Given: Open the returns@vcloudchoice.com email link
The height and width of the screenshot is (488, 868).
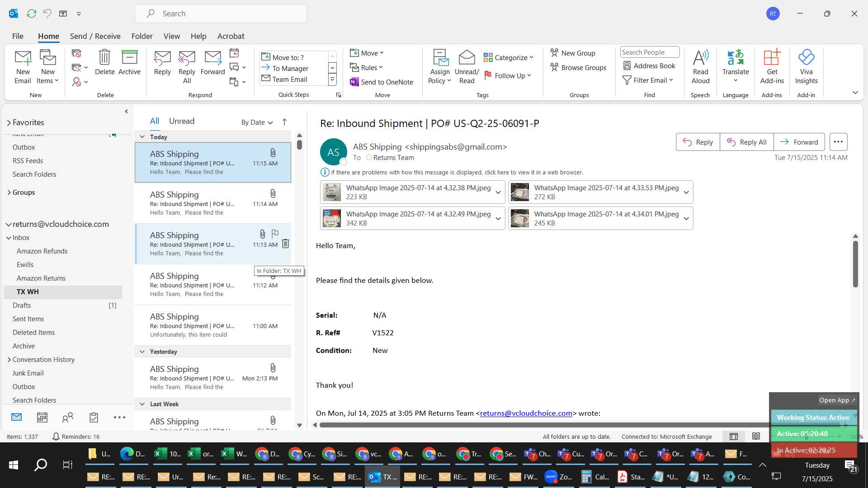Looking at the screenshot, I should click(526, 413).
